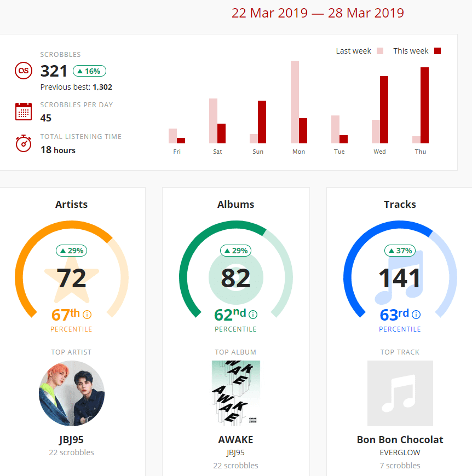472x476 pixels.
Task: Click the Tracks card heading
Action: tap(400, 204)
